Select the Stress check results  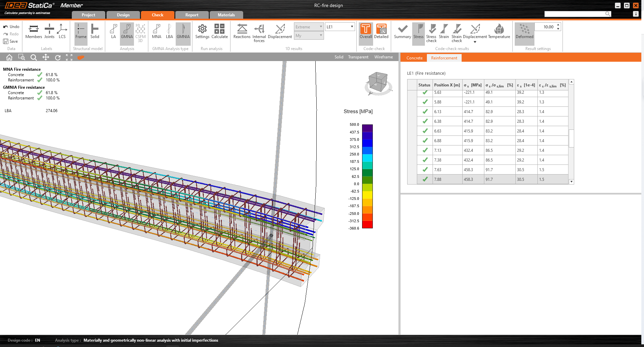point(431,32)
